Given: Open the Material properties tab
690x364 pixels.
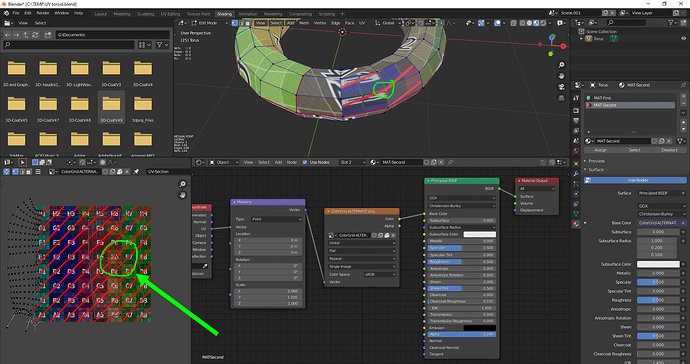Looking at the screenshot, I should click(576, 224).
